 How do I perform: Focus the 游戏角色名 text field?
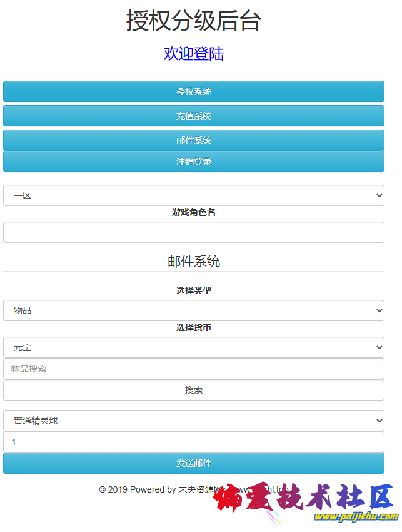tap(194, 232)
